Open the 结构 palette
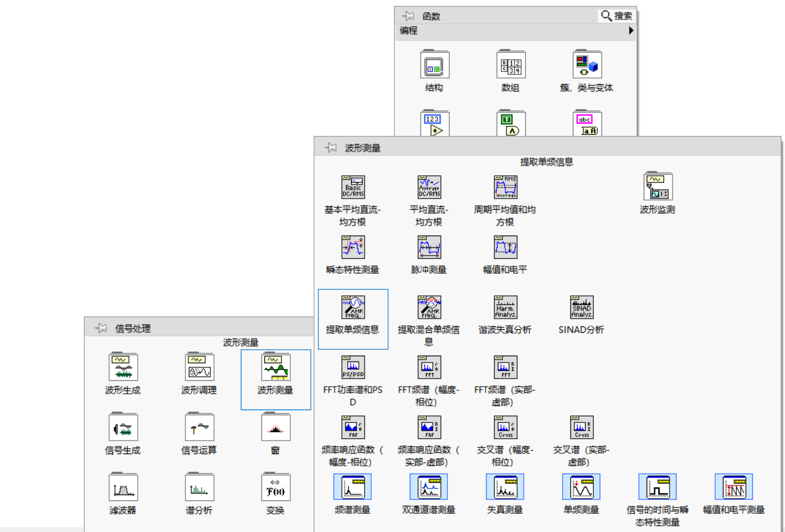 click(434, 64)
